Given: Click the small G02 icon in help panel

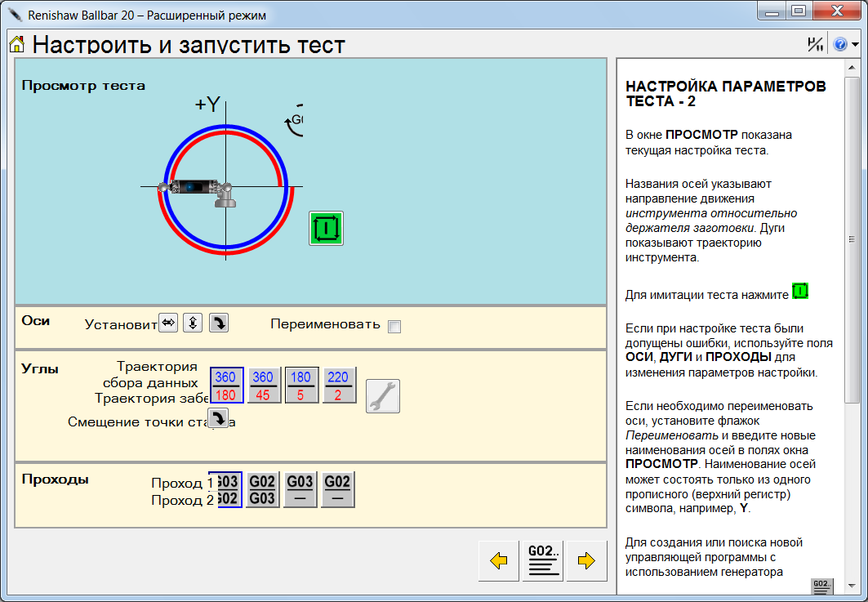Looking at the screenshot, I should coord(821,586).
